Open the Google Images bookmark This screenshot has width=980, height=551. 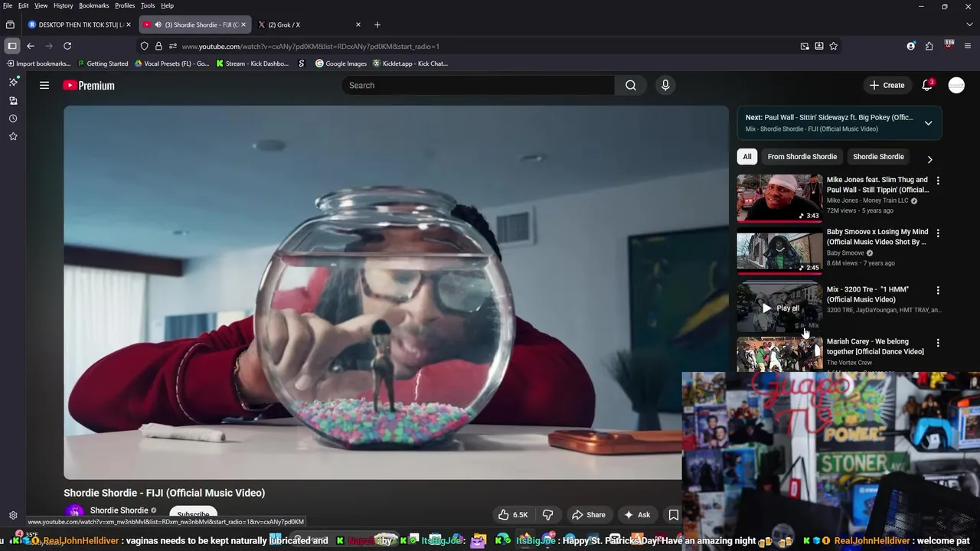[x=341, y=64]
